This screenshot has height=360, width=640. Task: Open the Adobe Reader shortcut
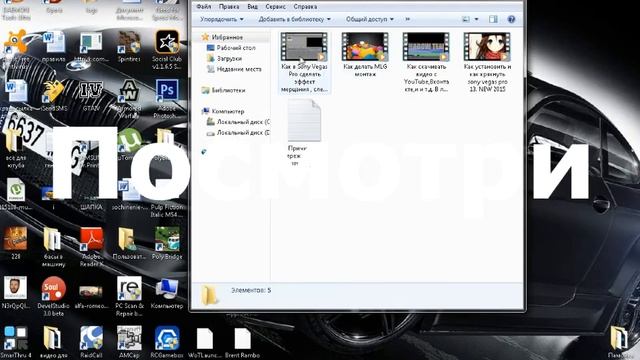[91, 247]
